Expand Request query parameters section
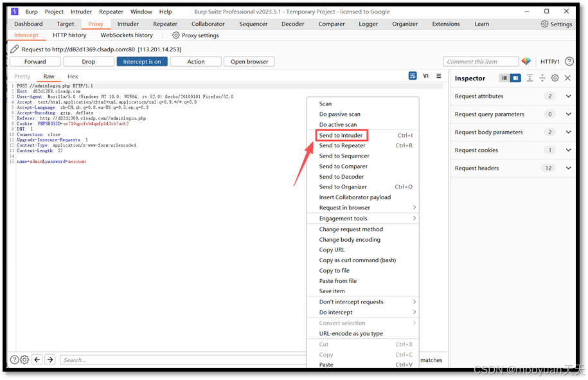The height and width of the screenshot is (380, 588). tap(569, 114)
